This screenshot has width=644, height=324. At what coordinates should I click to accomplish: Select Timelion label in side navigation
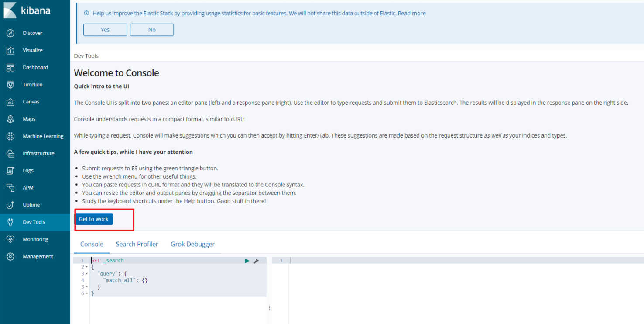tap(33, 85)
